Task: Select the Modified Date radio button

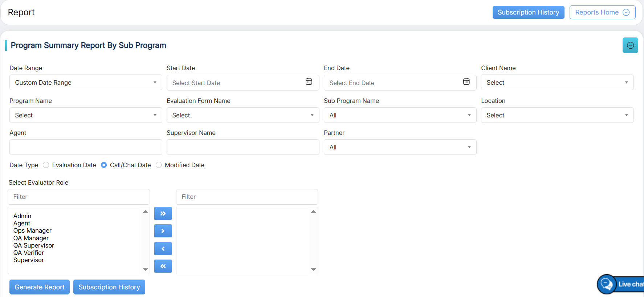Action: 159,165
